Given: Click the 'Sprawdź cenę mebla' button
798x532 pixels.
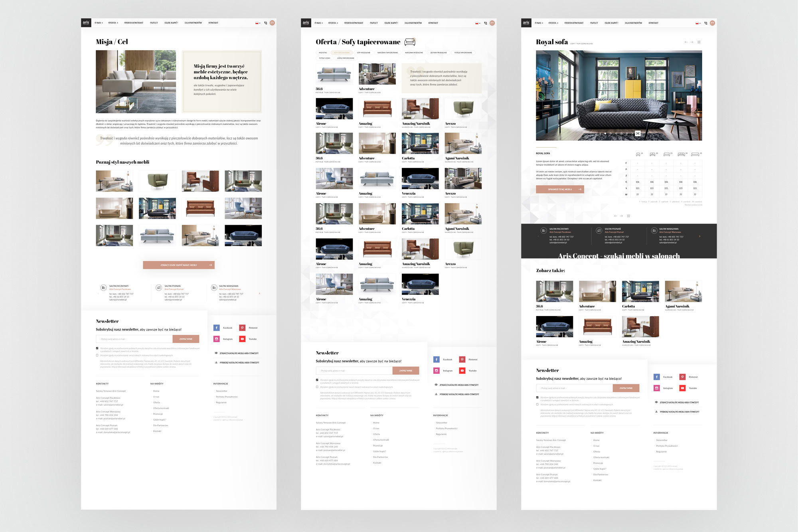Looking at the screenshot, I should point(560,189).
